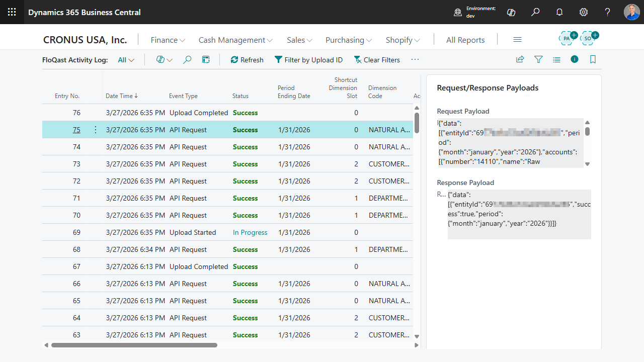This screenshot has height=362, width=644.
Task: Click entry number 63 cell
Action: 76,335
